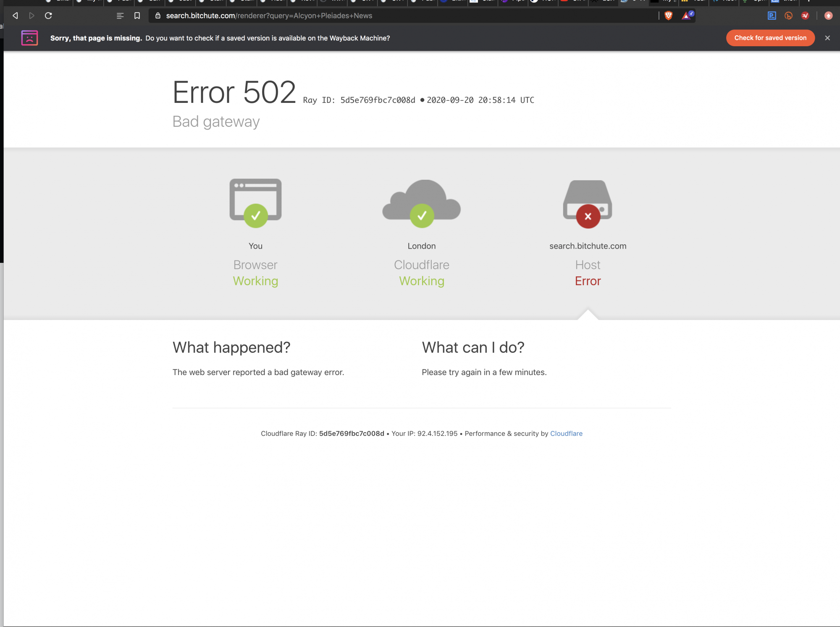
Task: Open the red V extension icon
Action: (x=805, y=16)
